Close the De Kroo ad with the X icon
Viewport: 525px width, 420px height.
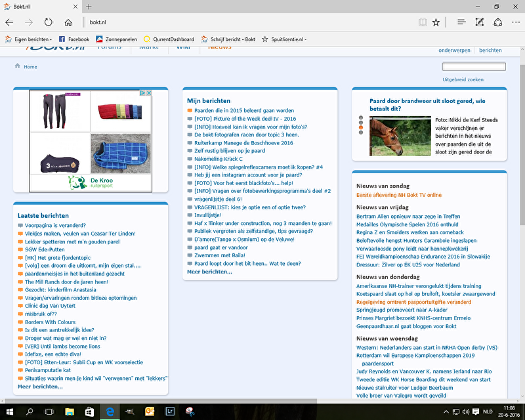[x=149, y=93]
